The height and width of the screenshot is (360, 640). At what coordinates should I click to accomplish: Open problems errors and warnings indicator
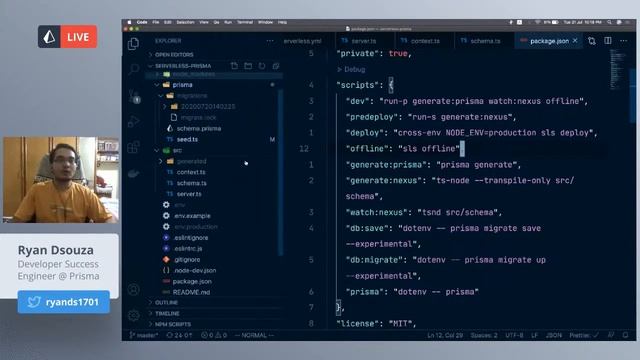pyautogui.click(x=214, y=336)
